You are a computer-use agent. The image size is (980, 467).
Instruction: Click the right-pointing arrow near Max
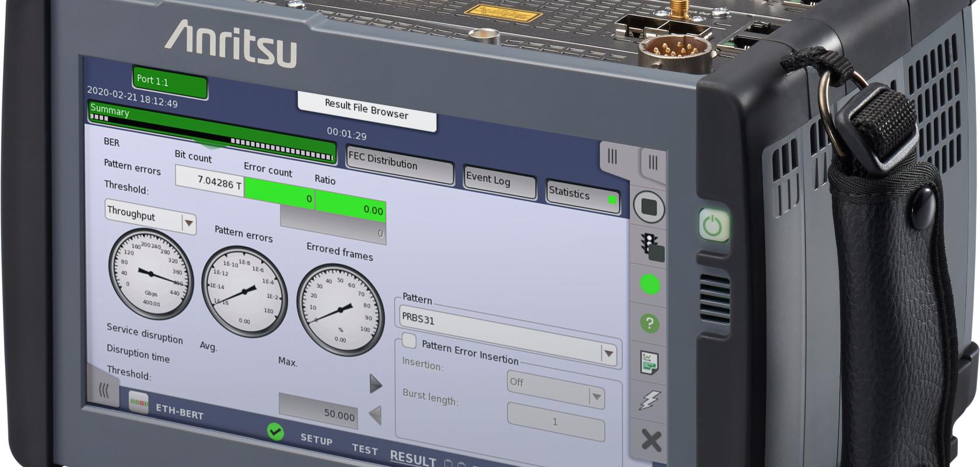click(376, 384)
